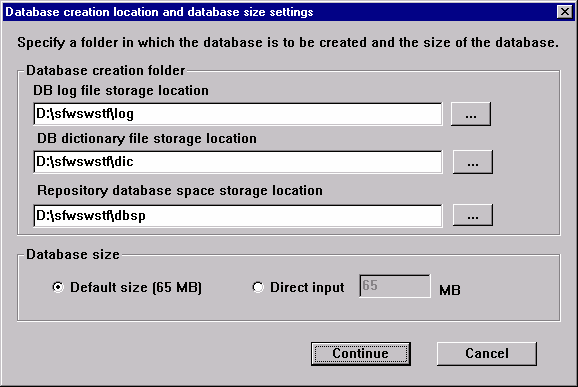Click into the D:\sfwswstf\dbsp path field
This screenshot has height=387, width=578.
point(238,216)
